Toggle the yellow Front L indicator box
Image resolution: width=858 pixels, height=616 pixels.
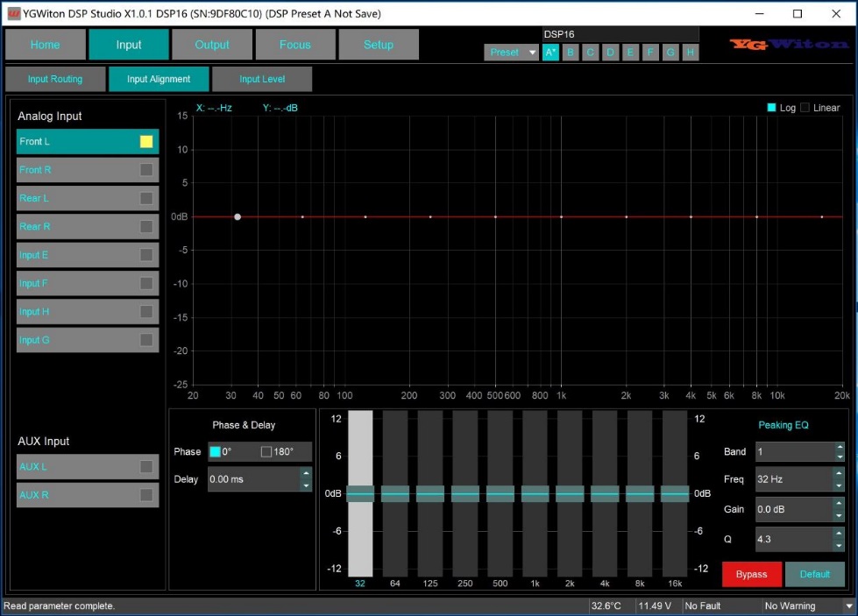click(x=146, y=142)
